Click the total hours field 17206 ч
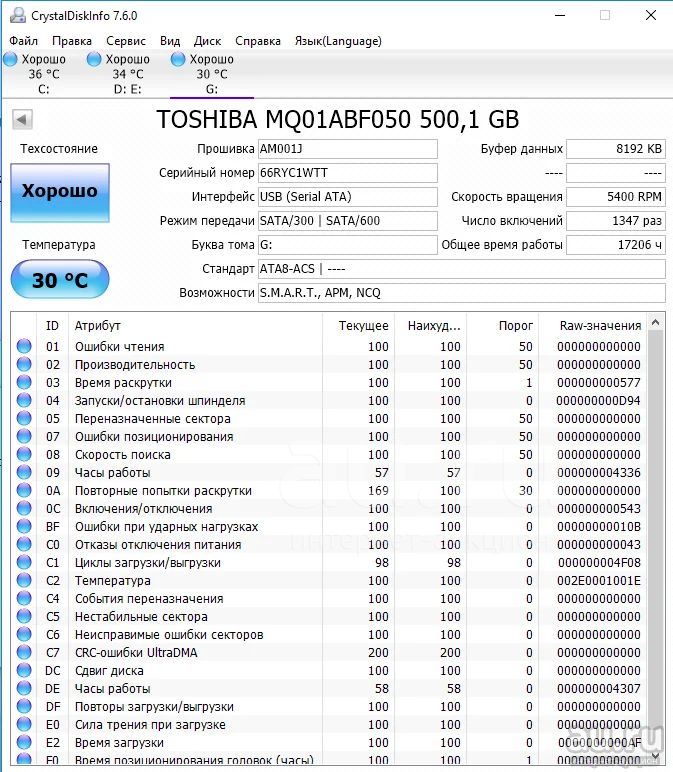Image resolution: width=673 pixels, height=772 pixels. pos(616,245)
